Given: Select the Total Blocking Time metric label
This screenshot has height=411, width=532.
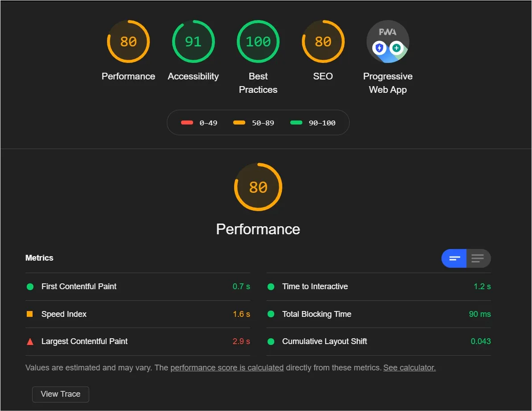Looking at the screenshot, I should [317, 314].
